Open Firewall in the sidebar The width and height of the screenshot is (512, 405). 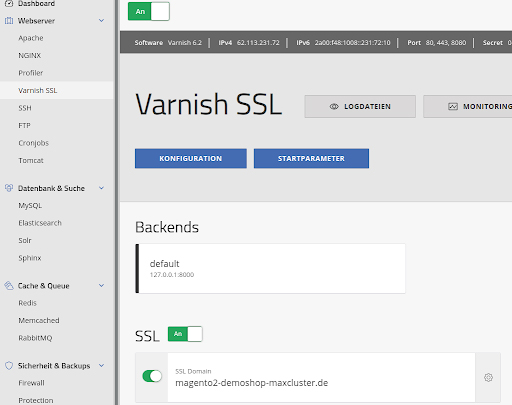point(31,383)
